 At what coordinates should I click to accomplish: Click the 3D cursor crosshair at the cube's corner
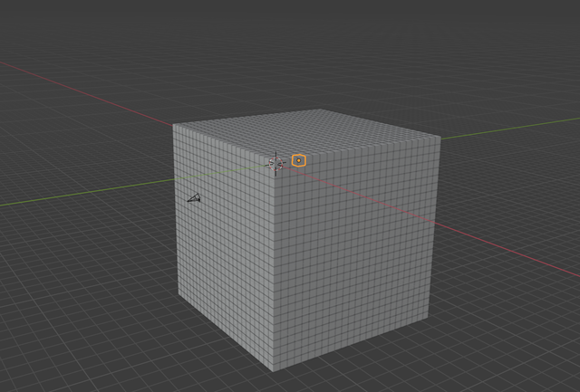(x=275, y=164)
